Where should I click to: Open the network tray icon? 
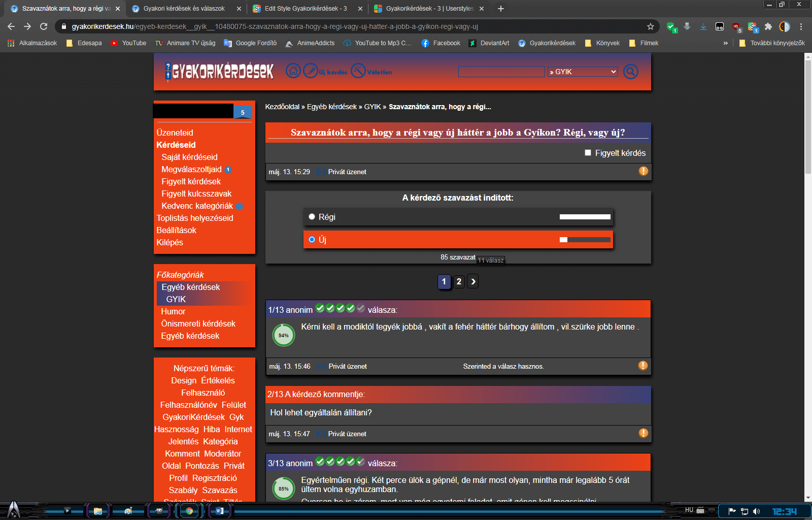[745, 511]
